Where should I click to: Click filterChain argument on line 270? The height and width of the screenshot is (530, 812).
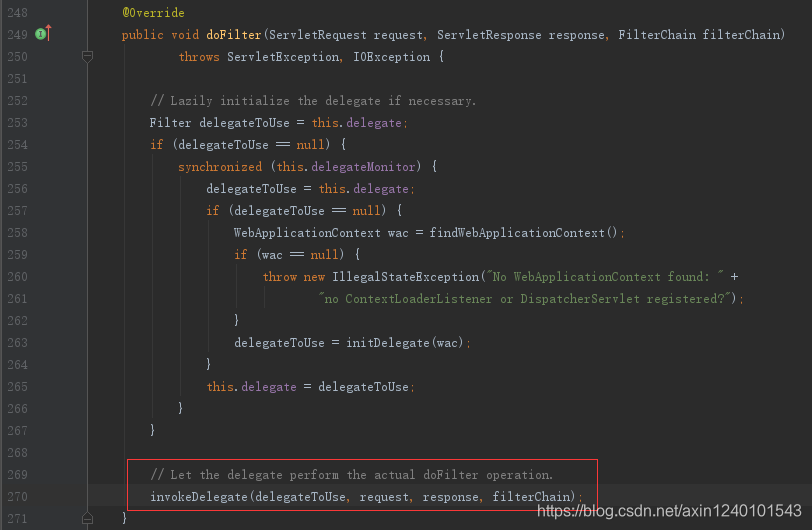click(531, 497)
